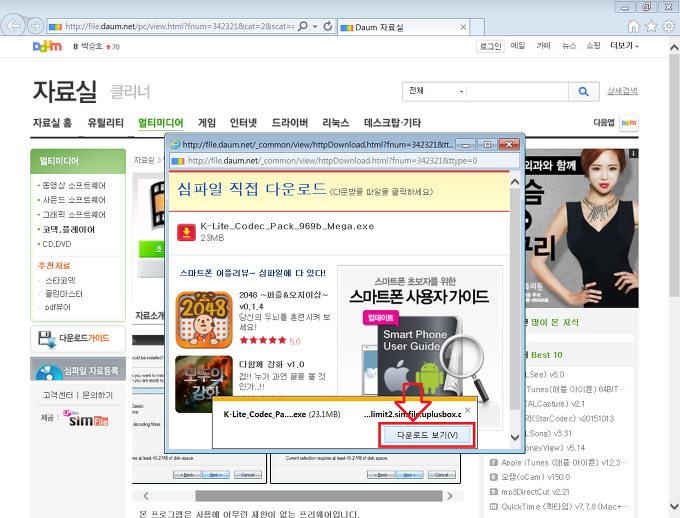Open the 메일 link in top bar
This screenshot has height=518, width=680.
point(518,46)
